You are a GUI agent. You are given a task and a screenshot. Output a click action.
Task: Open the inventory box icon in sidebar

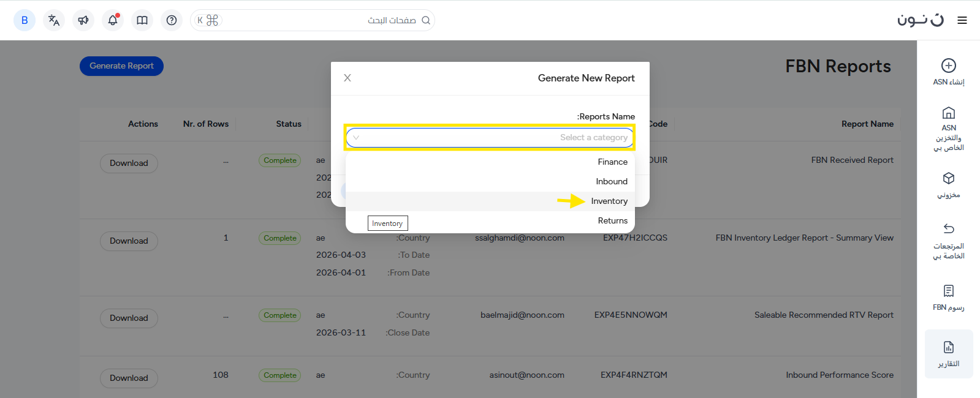tap(948, 178)
